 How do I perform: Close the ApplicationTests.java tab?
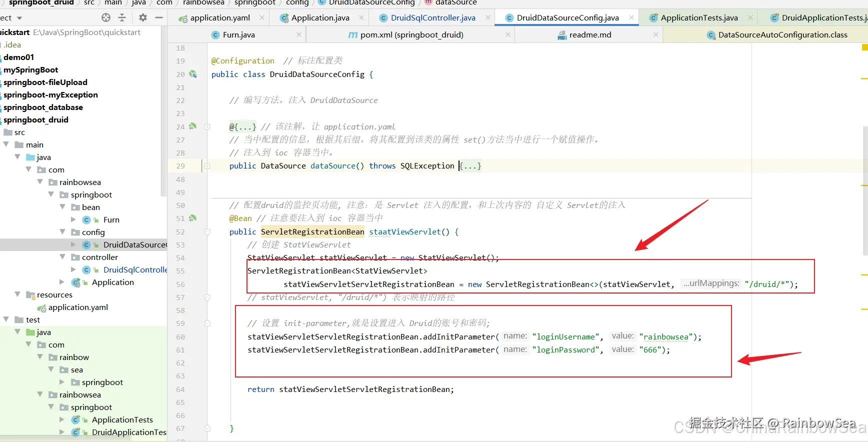point(750,17)
